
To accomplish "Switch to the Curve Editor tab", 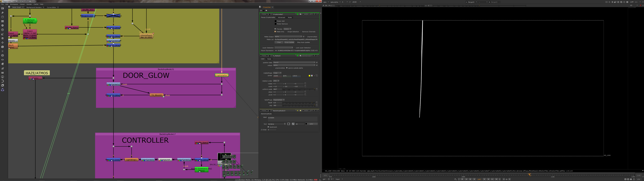I will coord(51,7).
